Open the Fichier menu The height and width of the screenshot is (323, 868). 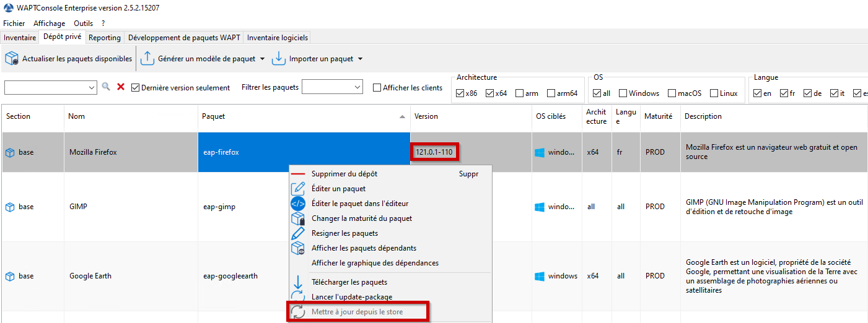point(14,24)
